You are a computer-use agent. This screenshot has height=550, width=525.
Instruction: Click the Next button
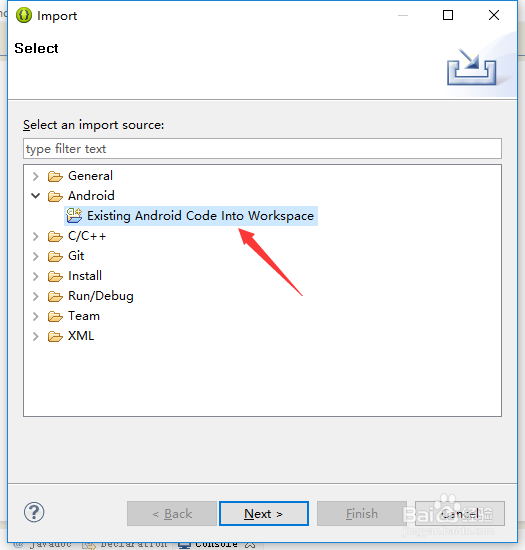(264, 514)
